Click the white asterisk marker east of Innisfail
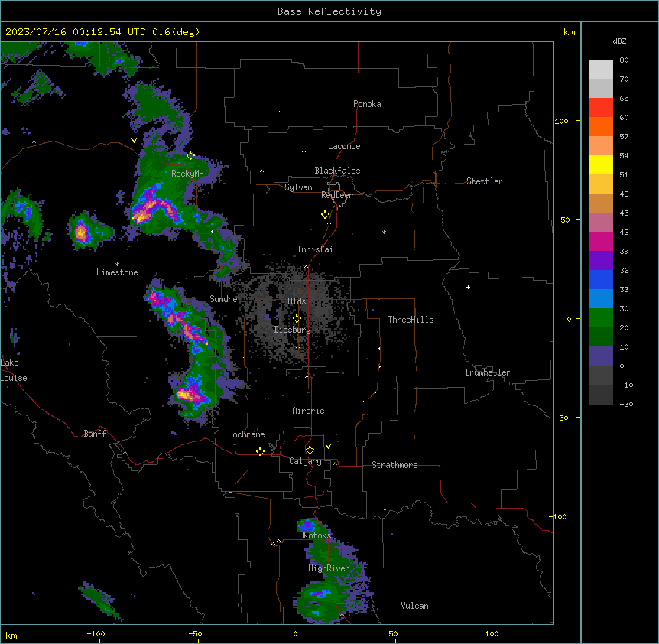Image resolution: width=659 pixels, height=644 pixels. (384, 232)
